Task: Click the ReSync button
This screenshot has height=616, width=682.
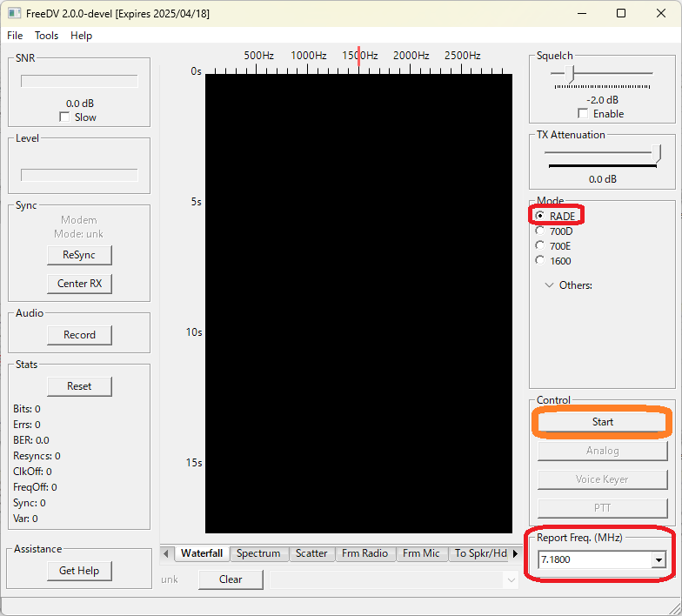Action: (79, 255)
